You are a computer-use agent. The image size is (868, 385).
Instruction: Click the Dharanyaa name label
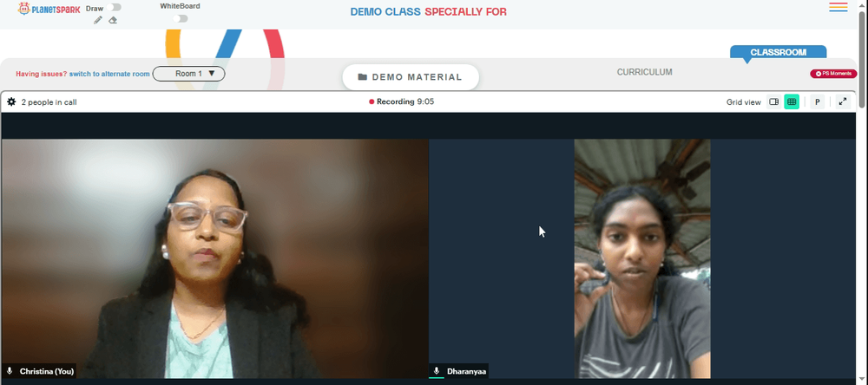(467, 371)
